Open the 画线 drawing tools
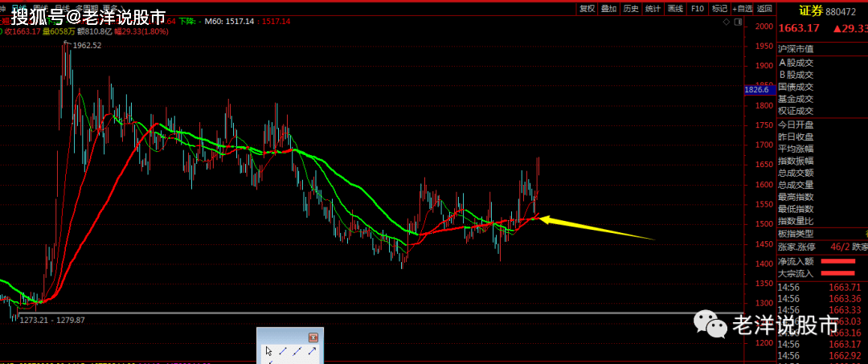Screen dimensions: 868x364 (675, 9)
